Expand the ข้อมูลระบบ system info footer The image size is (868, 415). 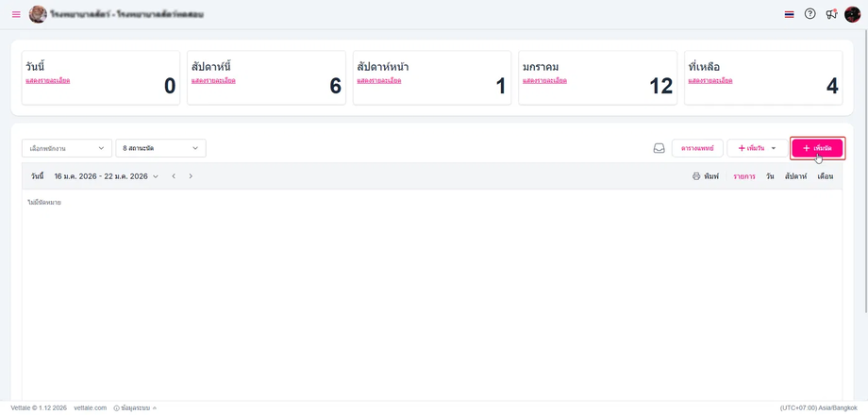[x=135, y=408]
